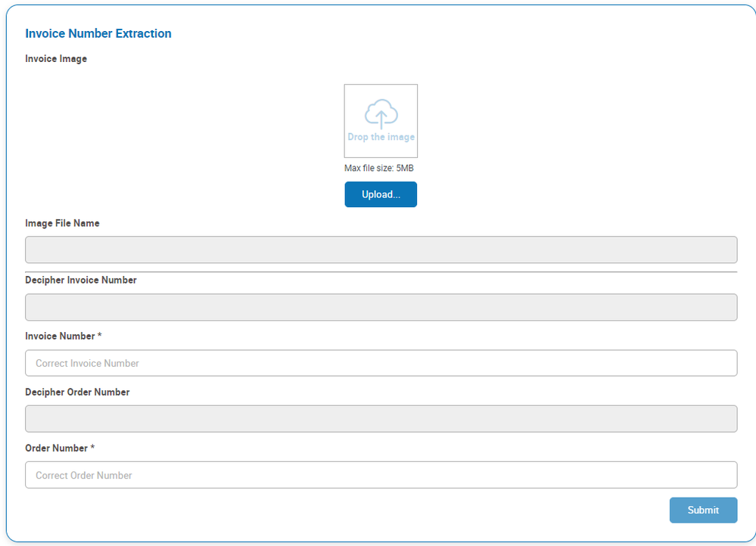Click the divider line below Image File Name
Image resolution: width=756 pixels, height=546 pixels.
(x=381, y=271)
